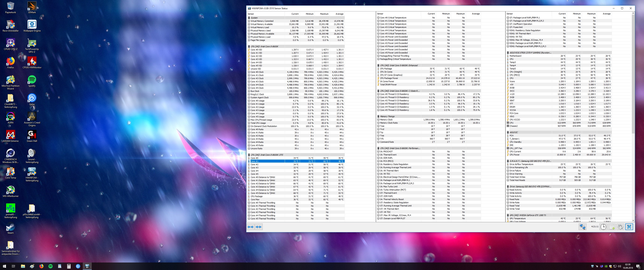This screenshot has width=644, height=270.
Task: Click the Uplay icon in the taskbar
Action: tap(78, 266)
